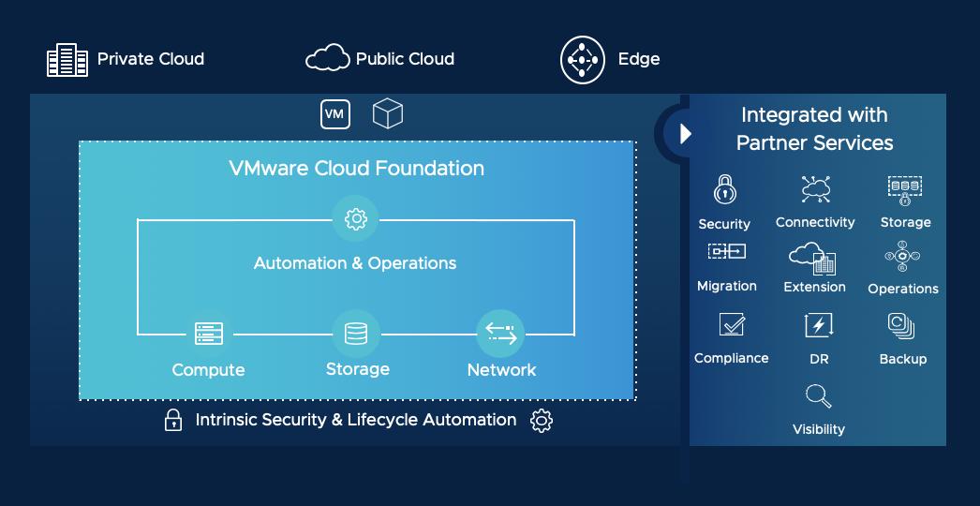Click the Compliance checkmark icon
Viewport: 980px width, 506px height.
click(731, 324)
